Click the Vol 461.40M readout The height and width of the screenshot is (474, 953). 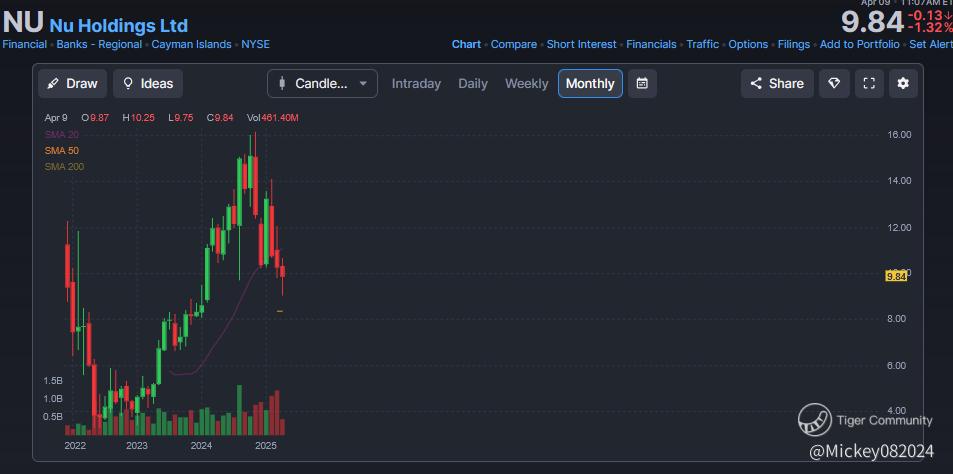tap(272, 118)
